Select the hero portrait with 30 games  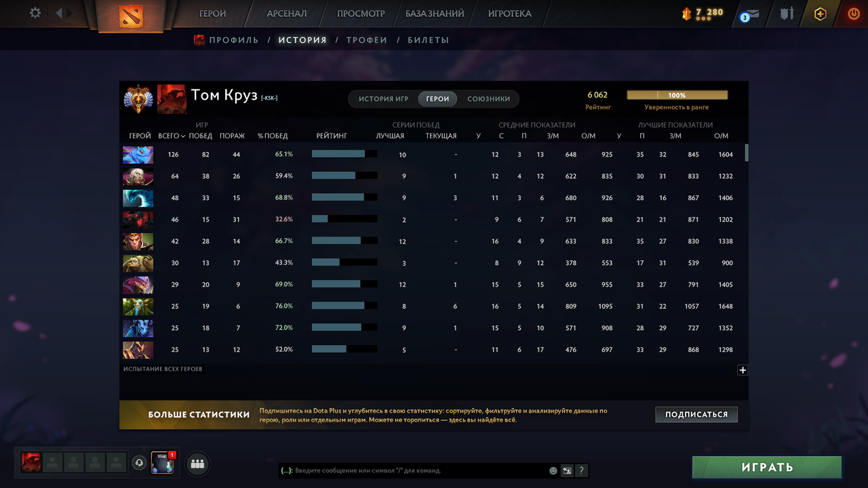pyautogui.click(x=138, y=263)
